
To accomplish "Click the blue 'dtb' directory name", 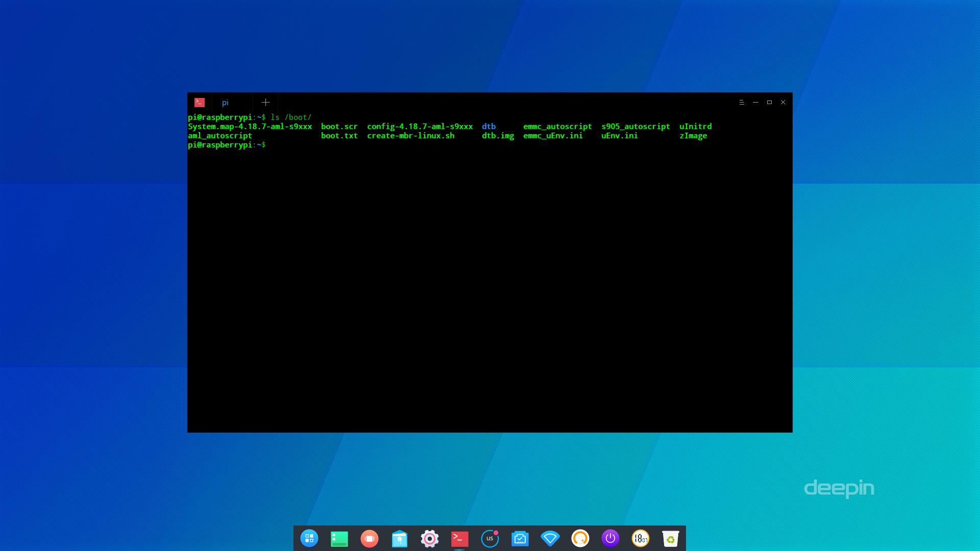I will (488, 127).
